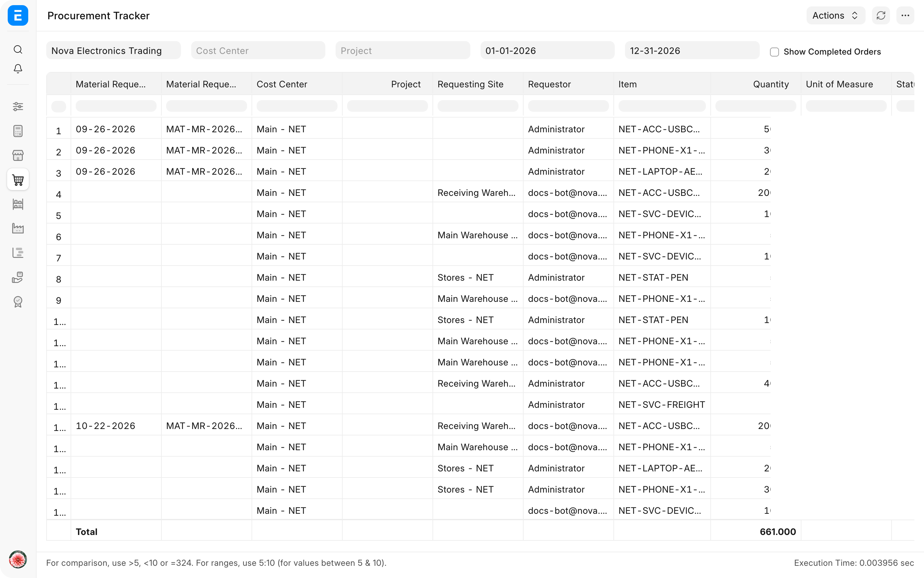Open the quality badge sidebar icon
This screenshot has width=924, height=578.
click(x=18, y=302)
